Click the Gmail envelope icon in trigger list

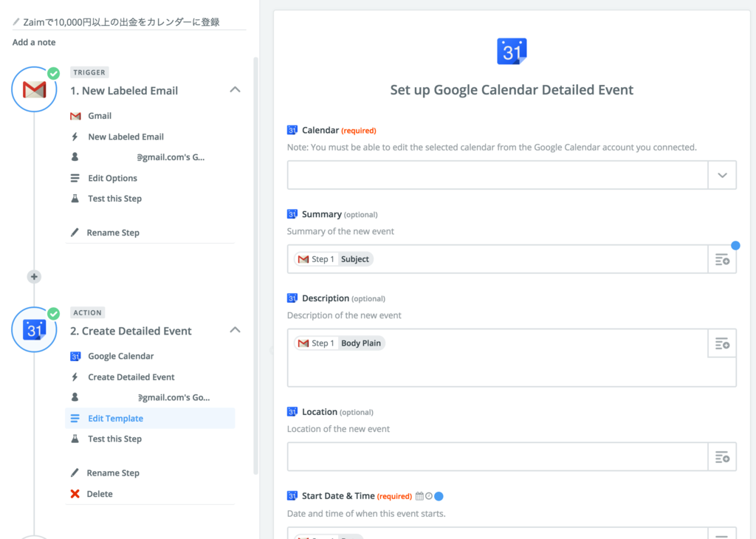pyautogui.click(x=75, y=116)
